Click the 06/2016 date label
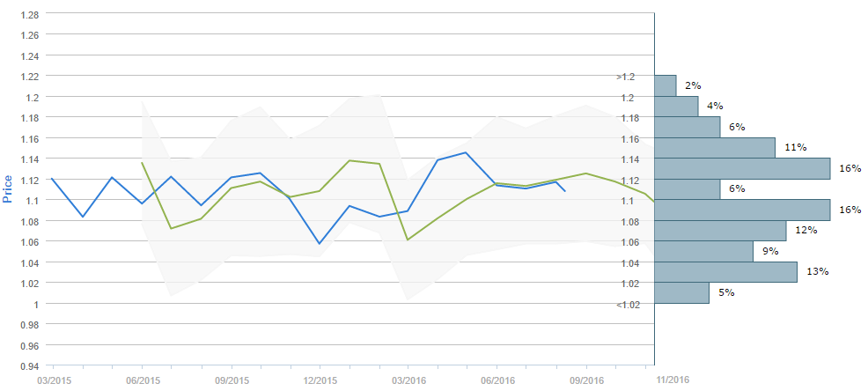Screen dimensions: 868x391 click(x=497, y=380)
